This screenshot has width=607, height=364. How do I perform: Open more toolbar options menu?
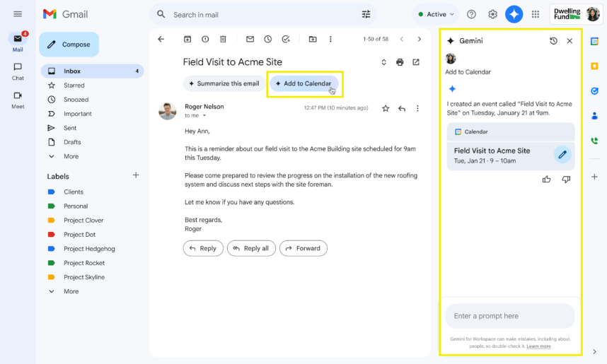click(x=330, y=39)
